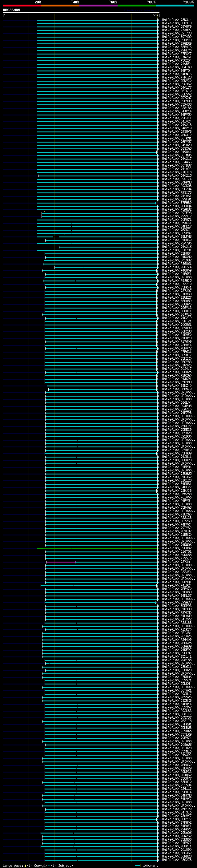Open hit UniRef100_B9T7S3
The image size is (197, 868).
coord(177,33)
